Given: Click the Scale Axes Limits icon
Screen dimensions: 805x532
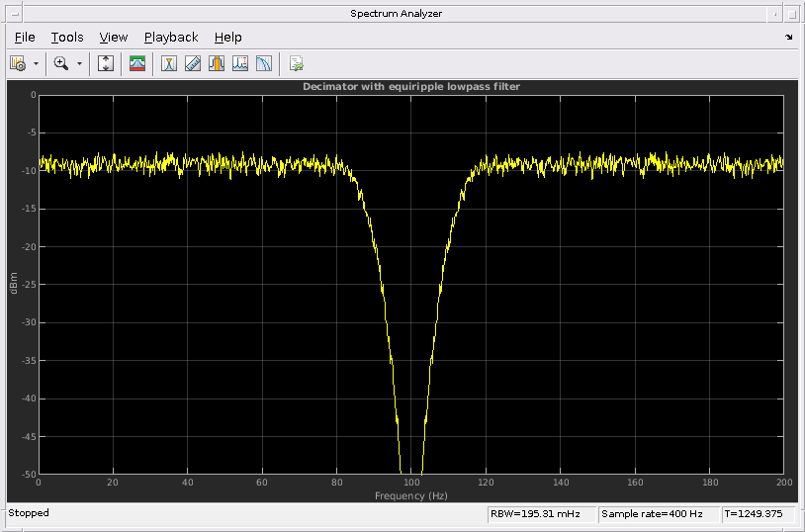Looking at the screenshot, I should [x=107, y=63].
